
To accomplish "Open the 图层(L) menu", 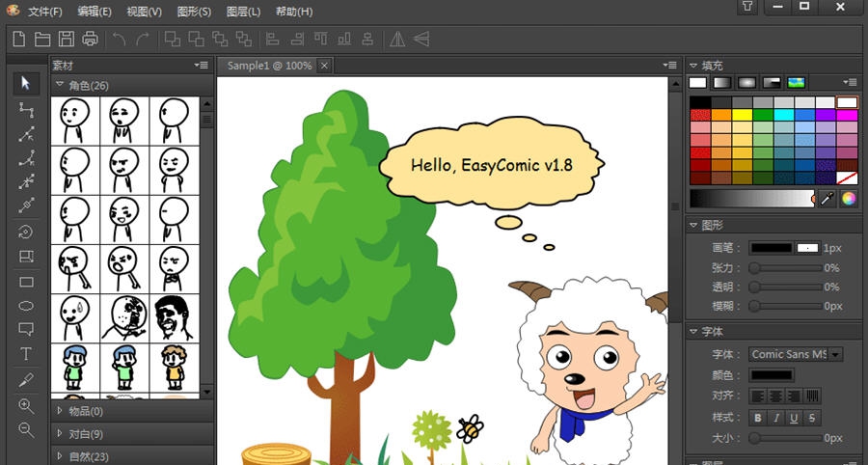I will 242,12.
